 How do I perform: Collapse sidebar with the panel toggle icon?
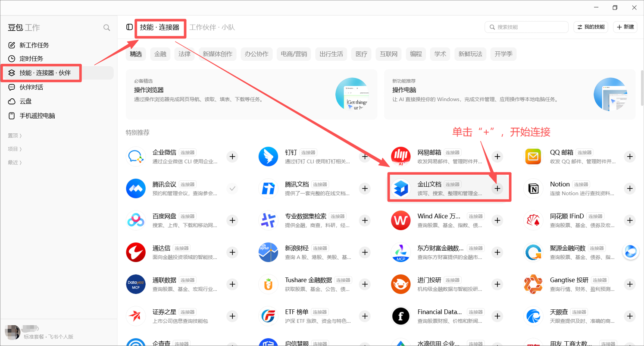pos(129,27)
